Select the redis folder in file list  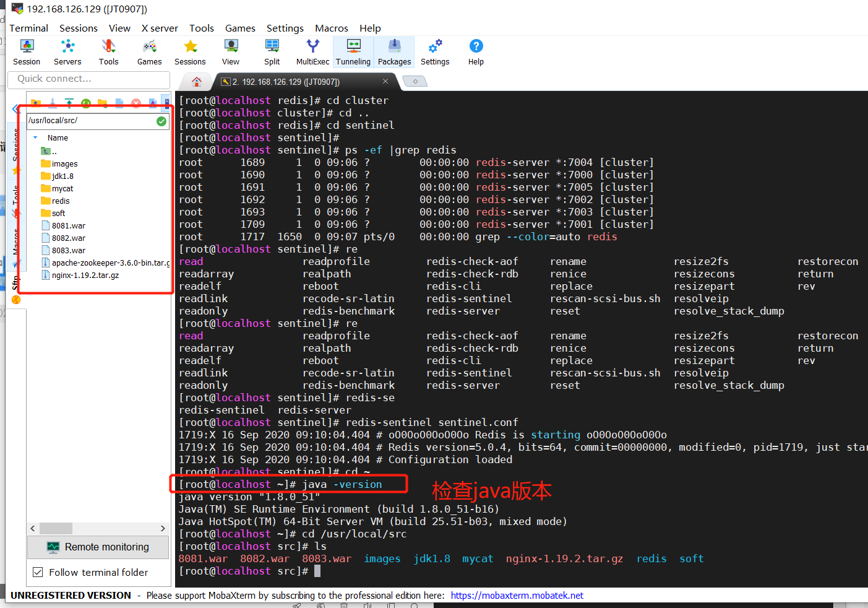coord(56,201)
